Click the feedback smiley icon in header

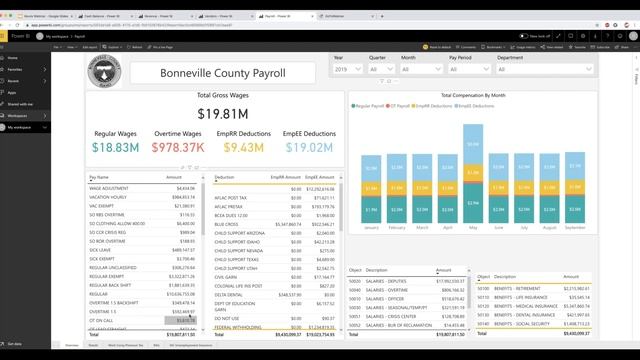click(x=620, y=36)
